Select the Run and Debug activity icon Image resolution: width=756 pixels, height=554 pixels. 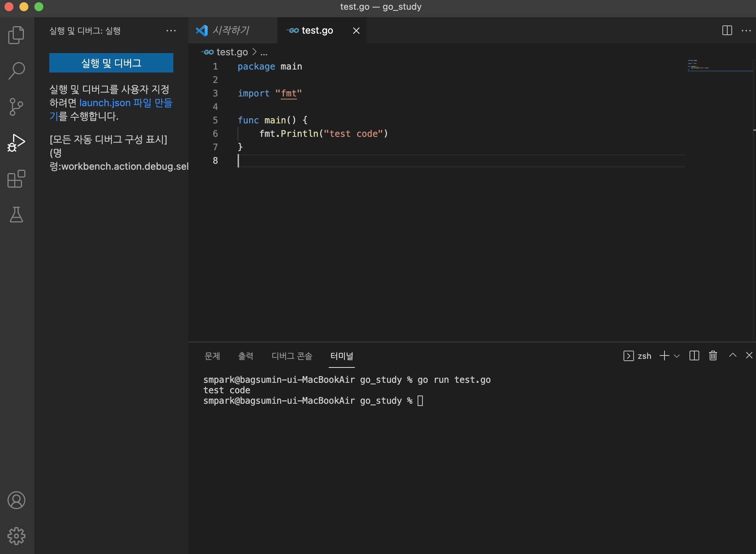click(x=16, y=143)
